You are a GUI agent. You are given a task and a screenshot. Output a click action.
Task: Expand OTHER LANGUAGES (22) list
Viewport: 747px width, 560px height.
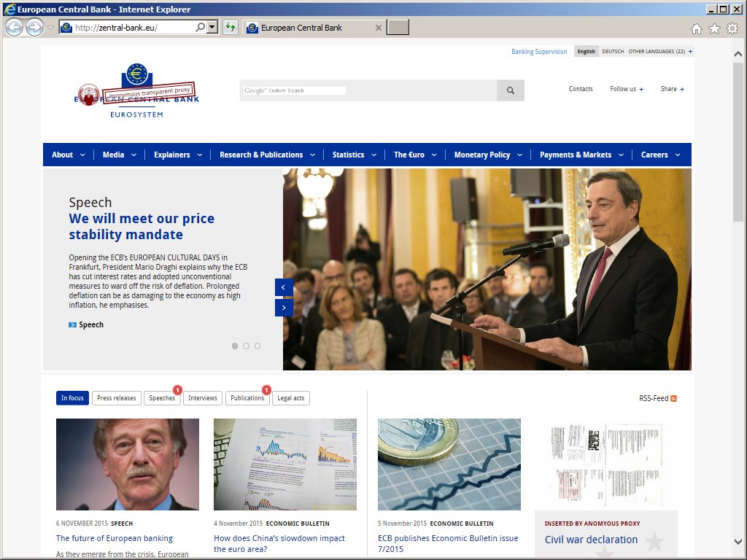point(660,52)
